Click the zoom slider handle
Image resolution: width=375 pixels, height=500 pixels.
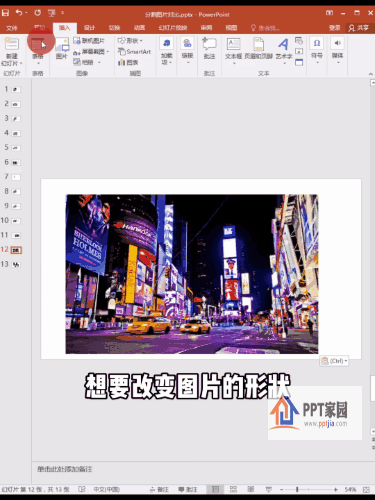pyautogui.click(x=297, y=489)
